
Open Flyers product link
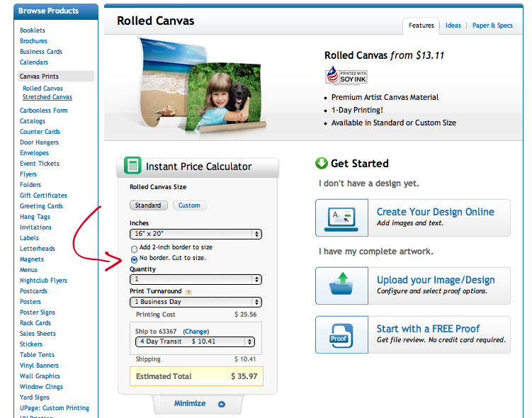click(28, 174)
